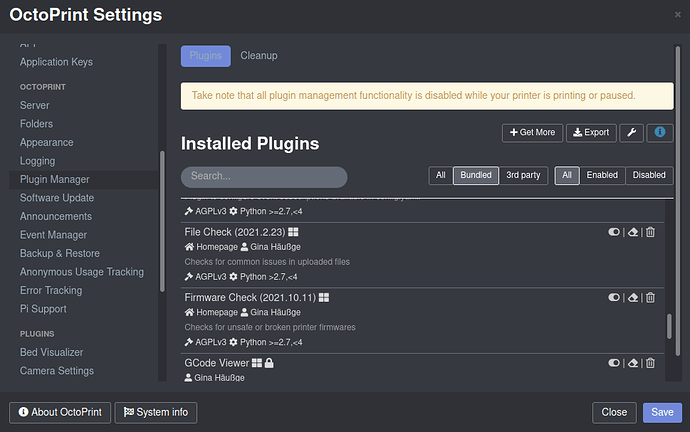Select the All status filter before Enabled

coord(567,175)
